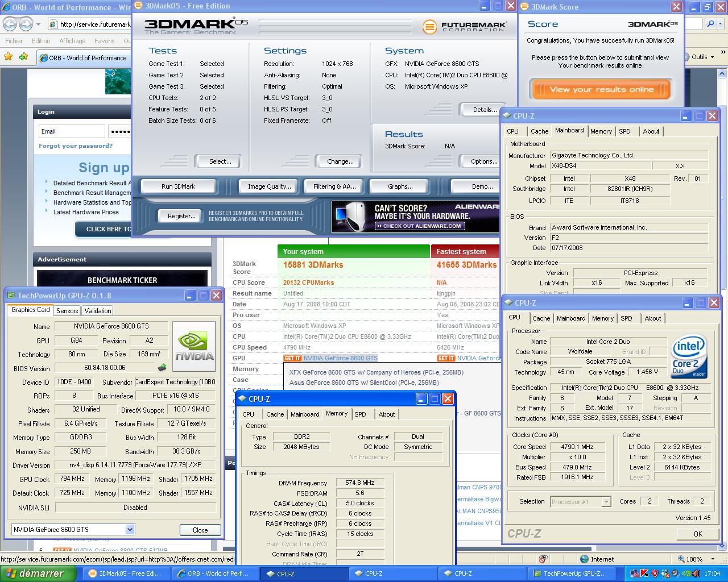
Task: Open the recent pages dropdown next to forward arrow
Action: coord(38,24)
